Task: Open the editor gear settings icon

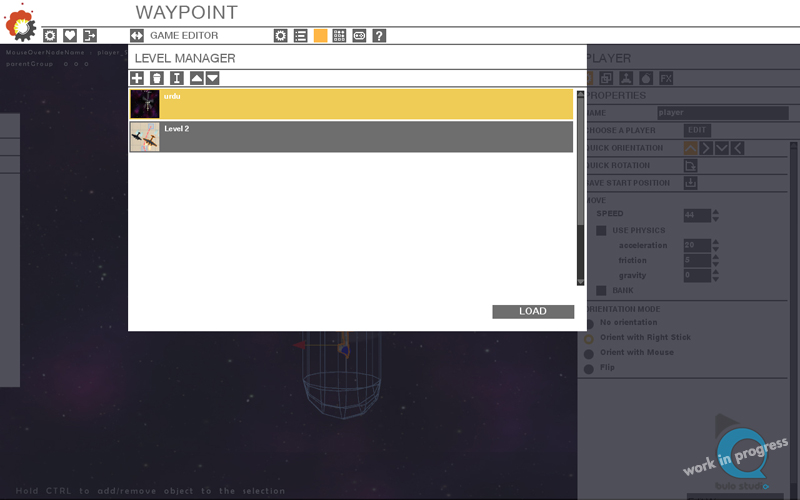Action: pos(281,36)
